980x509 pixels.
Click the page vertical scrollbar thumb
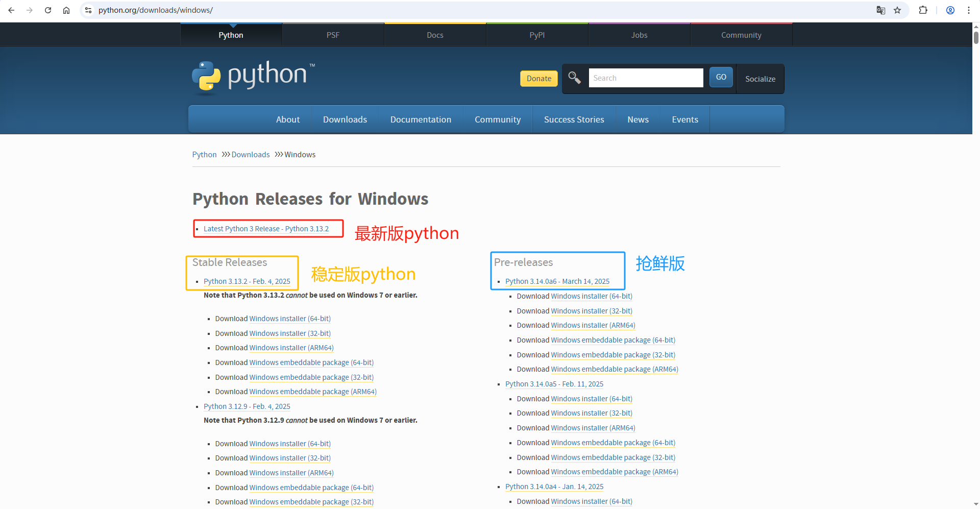tap(976, 38)
